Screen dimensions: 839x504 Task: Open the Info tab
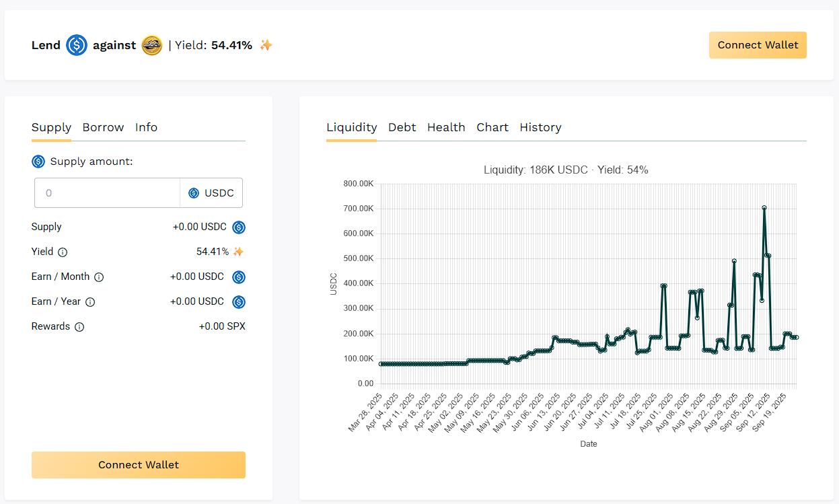coord(146,127)
